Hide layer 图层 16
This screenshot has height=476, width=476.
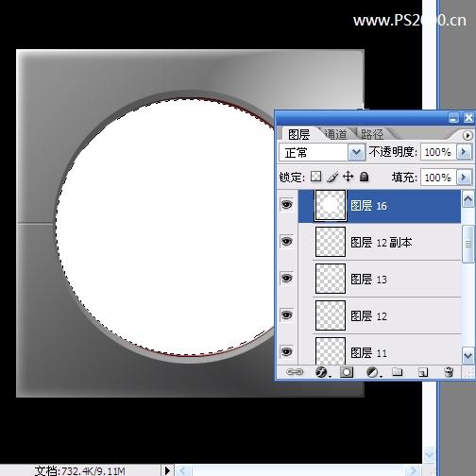(286, 205)
